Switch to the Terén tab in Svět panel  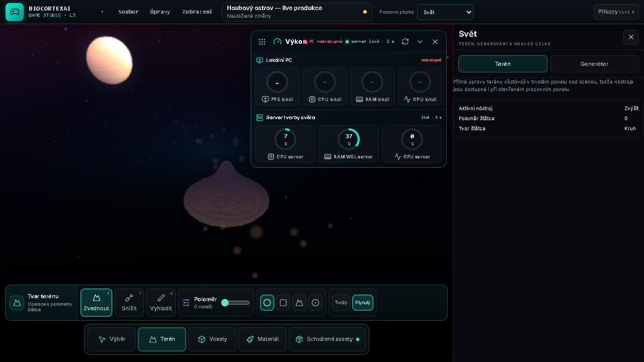[x=503, y=64]
